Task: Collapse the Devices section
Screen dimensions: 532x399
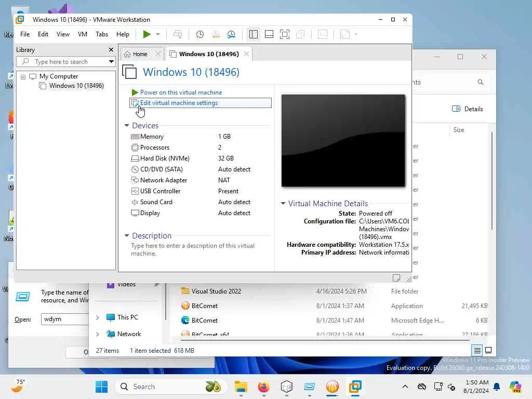Action: [x=127, y=126]
